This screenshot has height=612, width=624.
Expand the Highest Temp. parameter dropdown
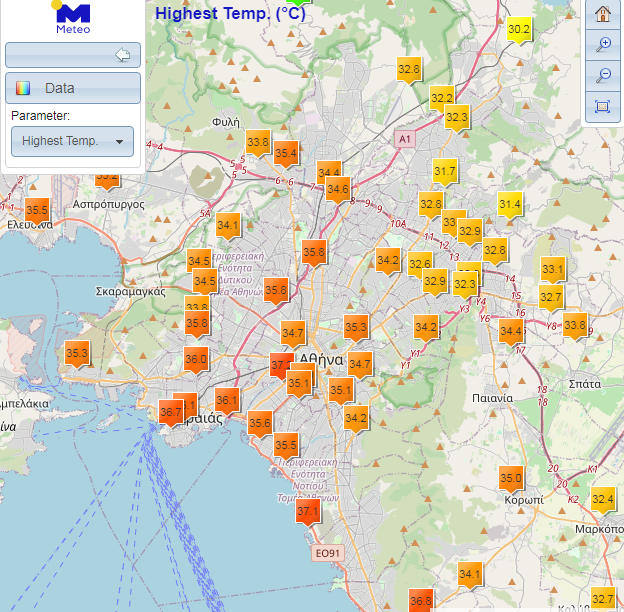(x=72, y=141)
